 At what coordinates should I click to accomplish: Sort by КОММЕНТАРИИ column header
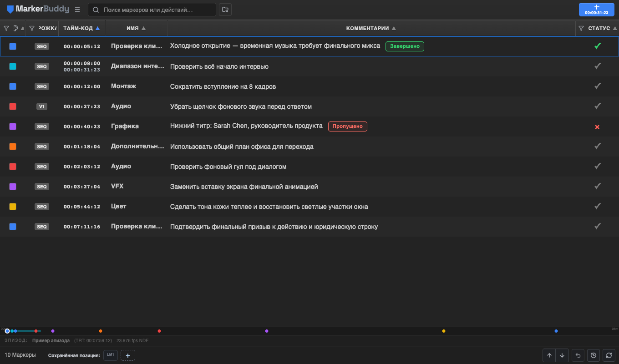coord(371,28)
